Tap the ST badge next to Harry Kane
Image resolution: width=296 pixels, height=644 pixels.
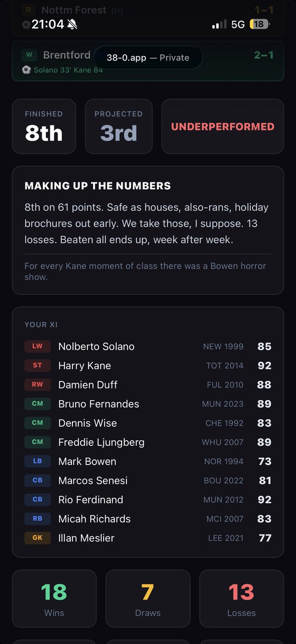37,365
